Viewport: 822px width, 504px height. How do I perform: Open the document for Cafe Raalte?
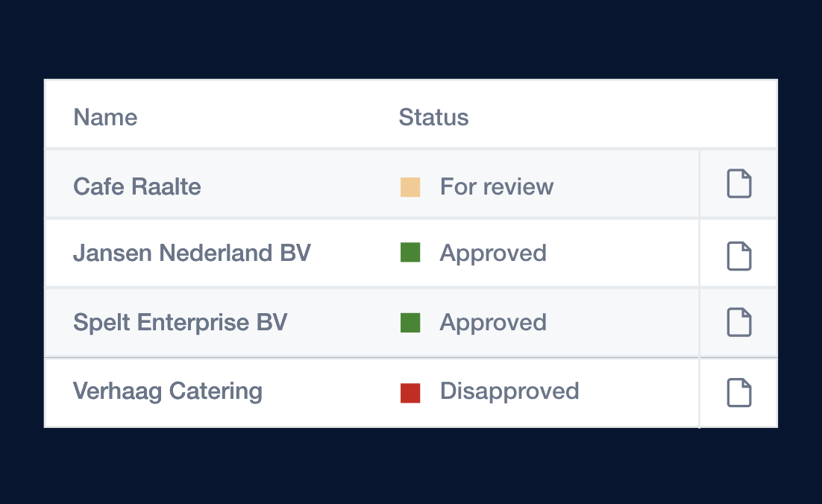point(738,184)
